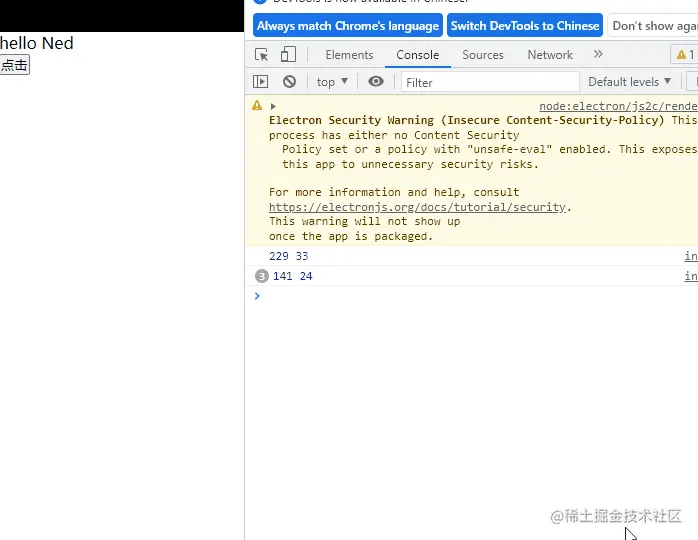Toggle the device toolbar icon

(x=288, y=55)
